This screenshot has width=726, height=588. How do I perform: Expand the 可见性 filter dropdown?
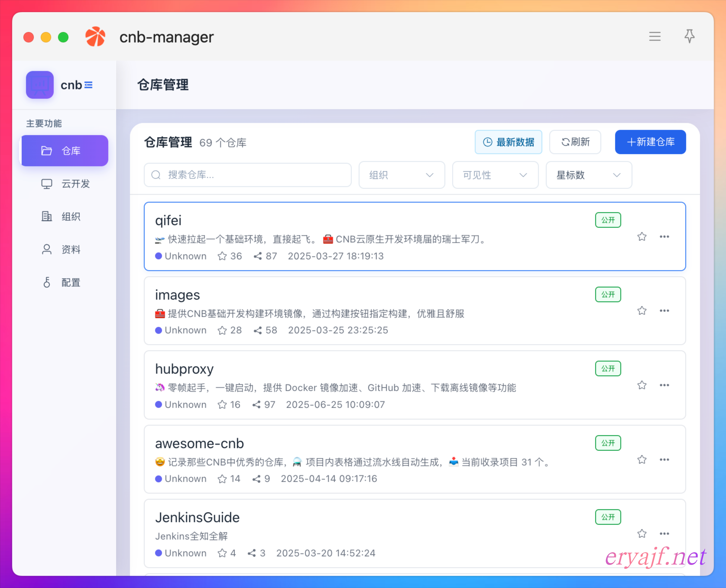click(495, 175)
